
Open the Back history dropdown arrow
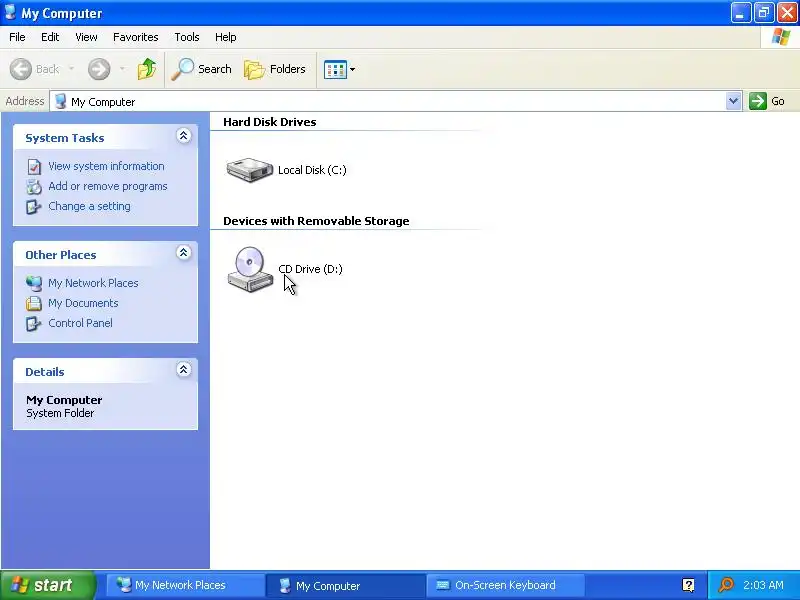coord(71,69)
